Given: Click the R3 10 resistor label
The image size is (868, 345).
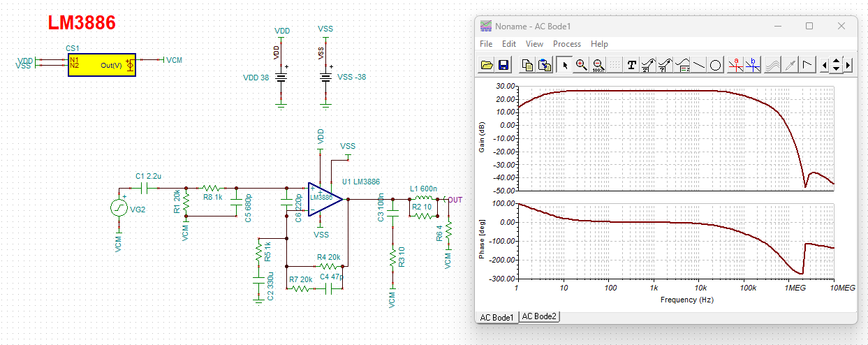Looking at the screenshot, I should coord(401,258).
